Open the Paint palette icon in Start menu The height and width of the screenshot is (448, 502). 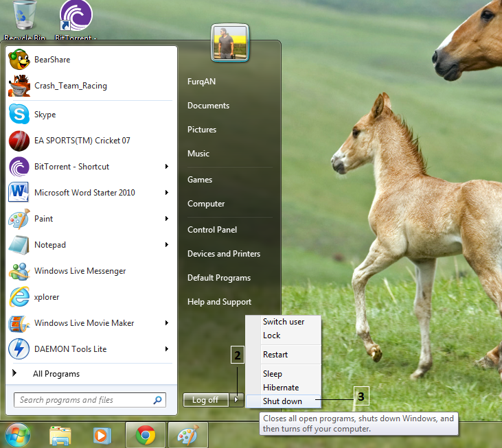pyautogui.click(x=19, y=219)
